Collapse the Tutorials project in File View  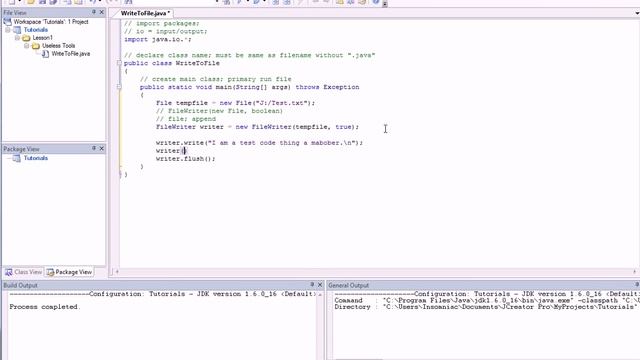[7, 30]
